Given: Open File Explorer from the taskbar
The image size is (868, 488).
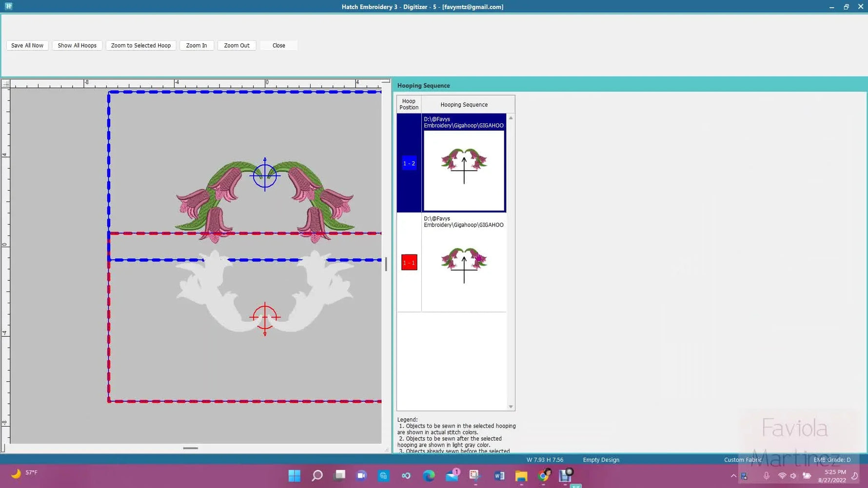Looking at the screenshot, I should pyautogui.click(x=521, y=476).
